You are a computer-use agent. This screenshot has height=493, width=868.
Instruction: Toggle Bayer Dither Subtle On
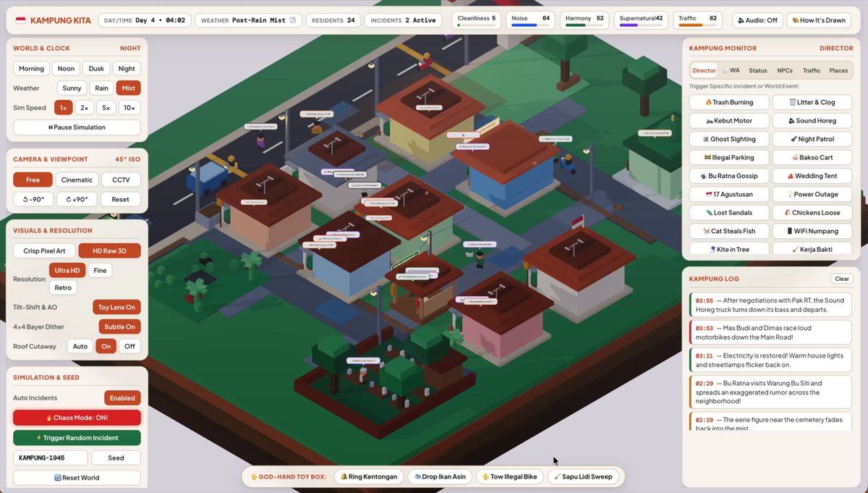[119, 326]
